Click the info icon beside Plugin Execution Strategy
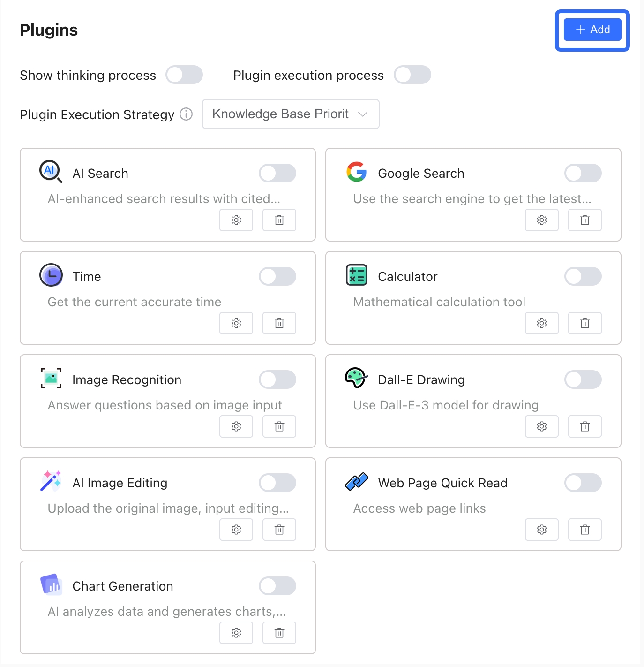 point(186,114)
